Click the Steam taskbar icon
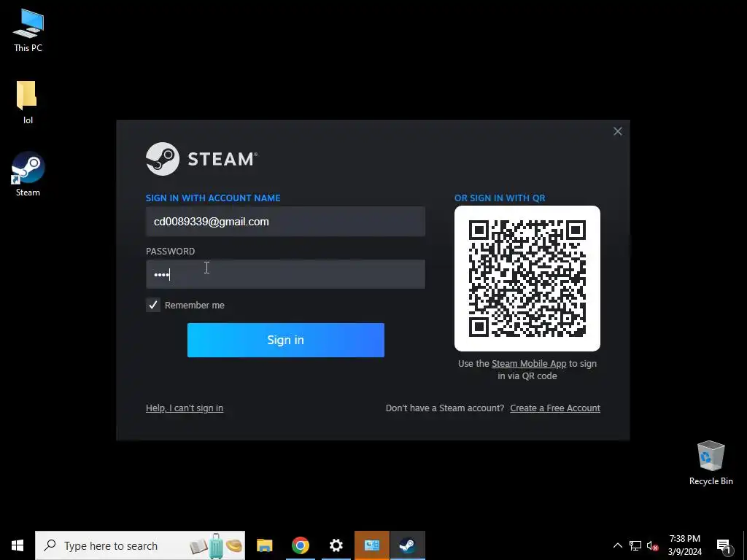This screenshot has height=560, width=747. pos(407,545)
